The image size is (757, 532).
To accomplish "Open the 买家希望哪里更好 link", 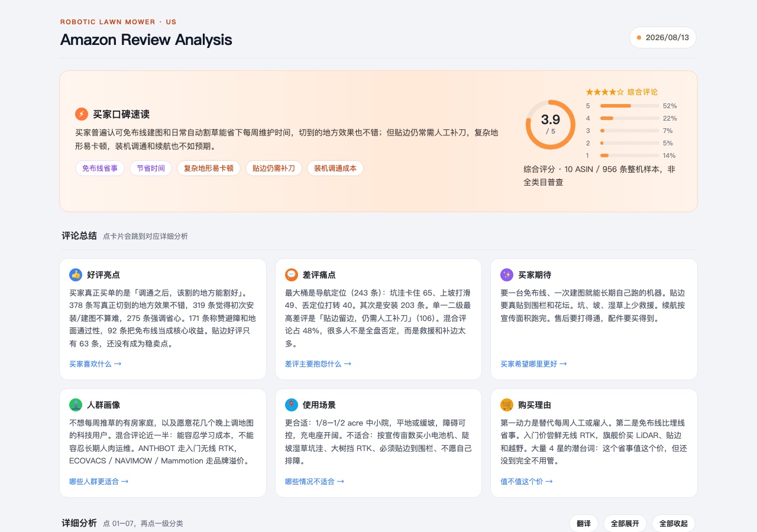I will tap(533, 364).
